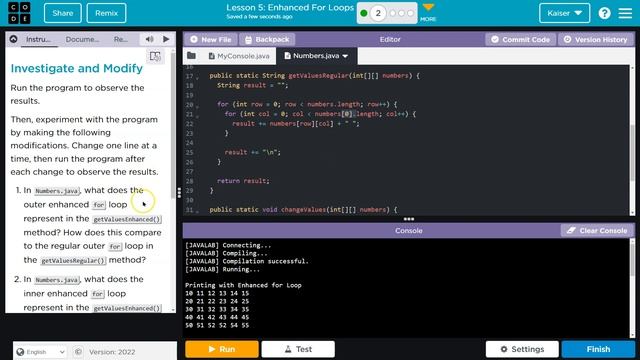Switch to the Instructions tab

point(38,39)
